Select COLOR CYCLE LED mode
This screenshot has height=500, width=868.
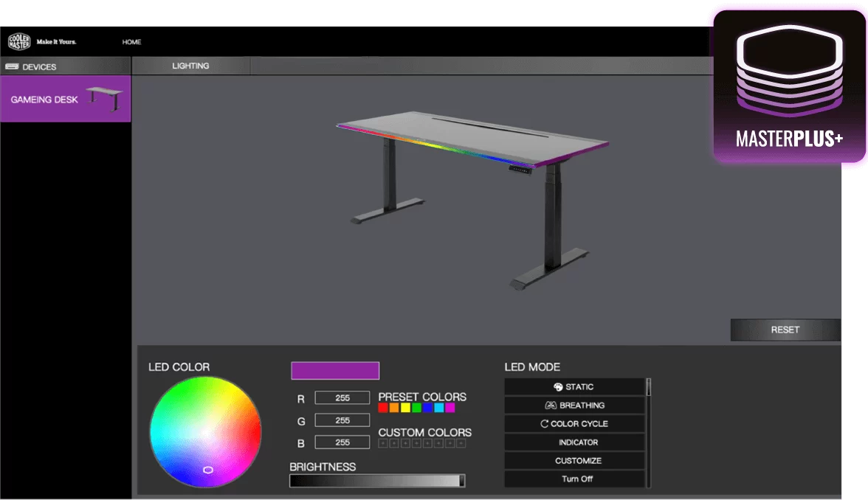pyautogui.click(x=574, y=423)
